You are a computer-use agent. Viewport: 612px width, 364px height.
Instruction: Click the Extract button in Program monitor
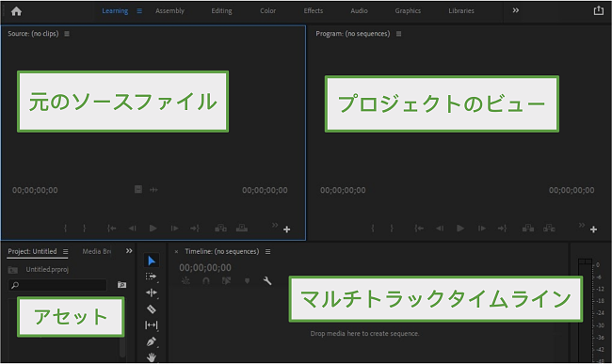coord(549,228)
